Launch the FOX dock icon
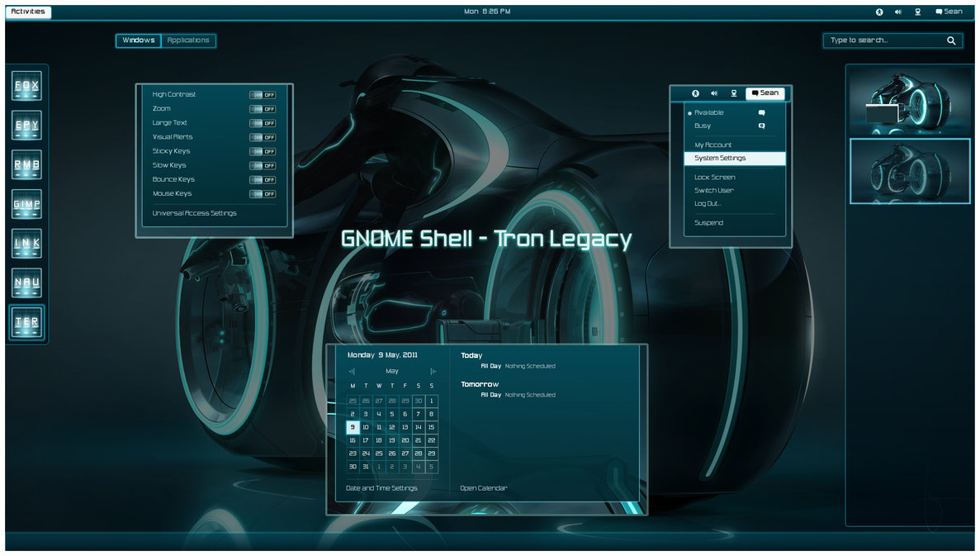980x556 pixels. [27, 86]
